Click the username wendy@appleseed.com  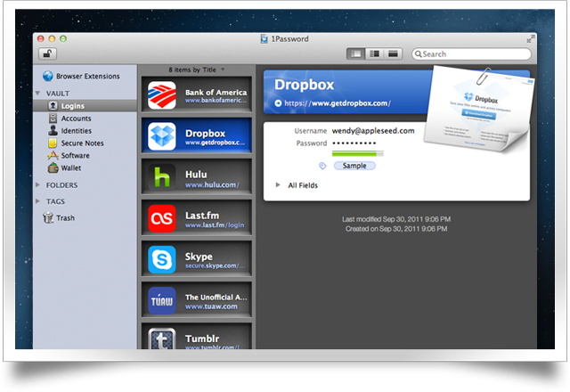click(373, 131)
